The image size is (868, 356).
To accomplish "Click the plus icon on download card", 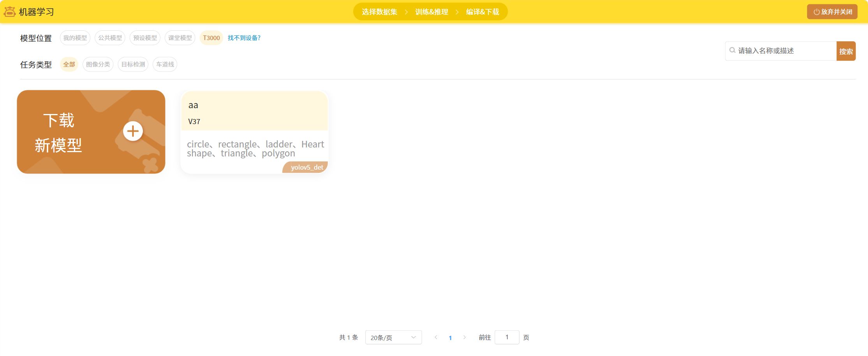I will [133, 131].
